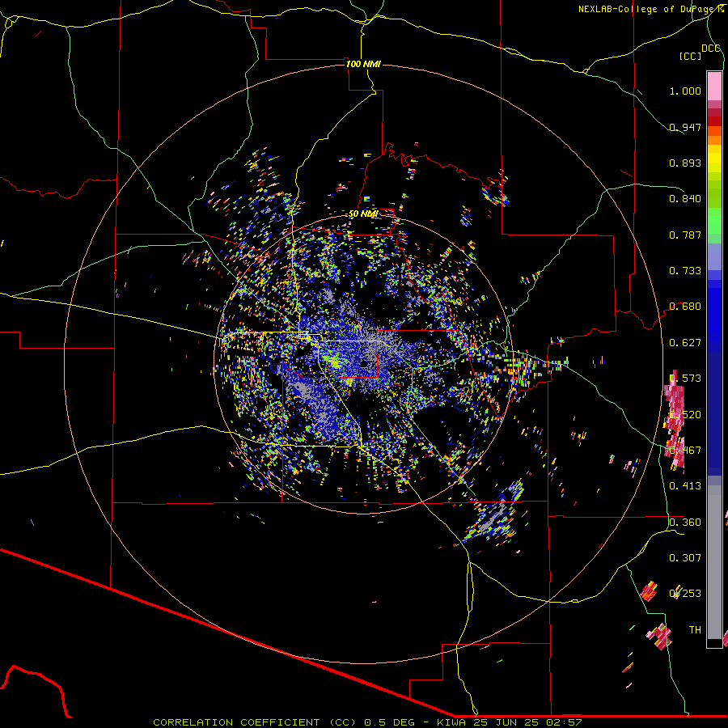The height and width of the screenshot is (728, 728).
Task: Select the 0.413 value on the color scale
Action: 685,486
